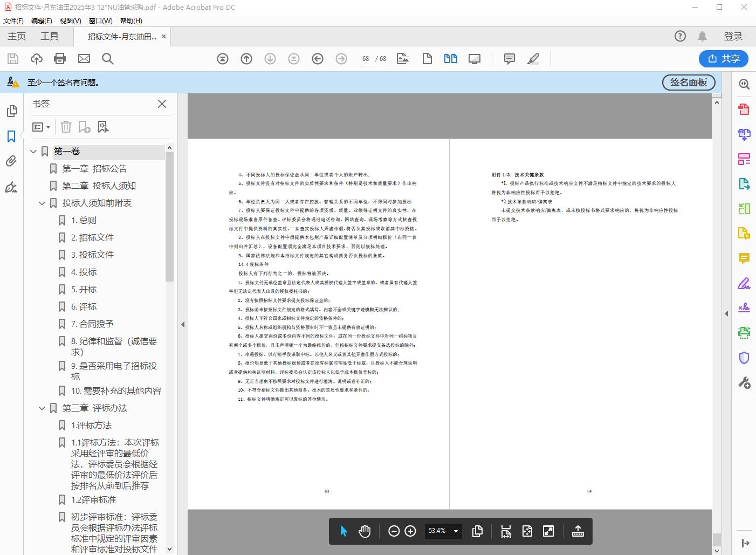Click the find current bookmark icon
The height and width of the screenshot is (555, 756).
tap(103, 127)
